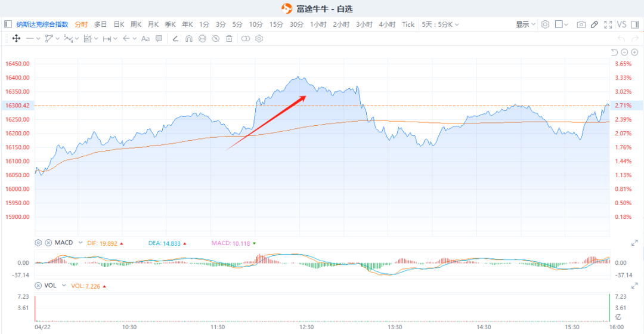
Task: Select the move crosshair tool
Action: pyautogui.click(x=17, y=39)
